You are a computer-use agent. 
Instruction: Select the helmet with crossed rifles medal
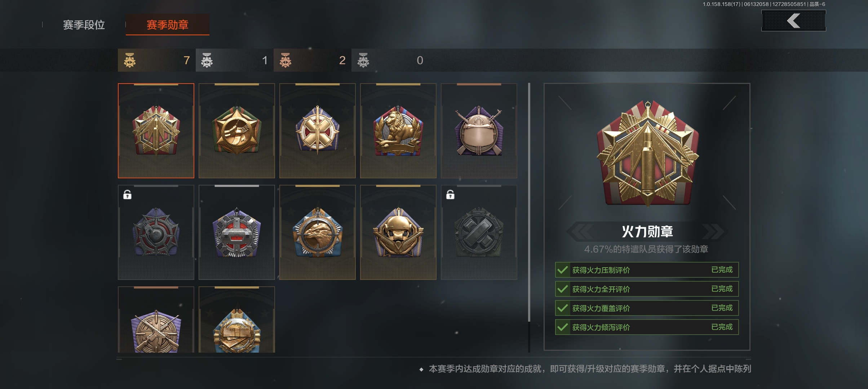pos(479,131)
